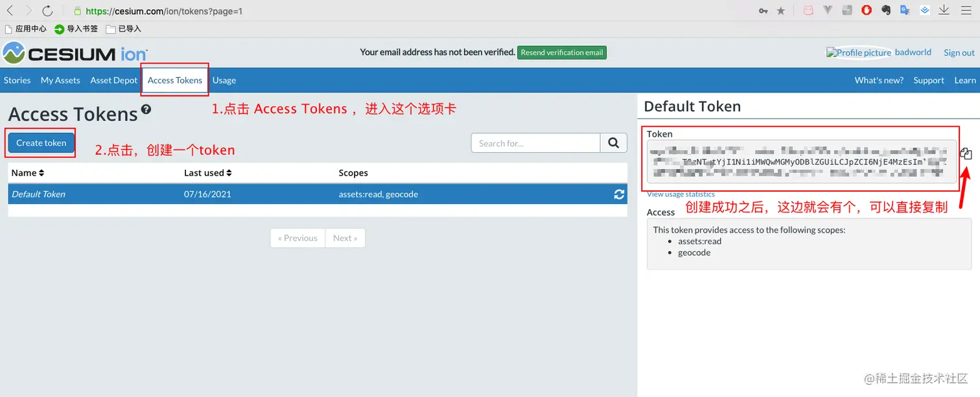The image size is (980, 397).
Task: Go back with the browser back arrow
Action: coord(10,10)
